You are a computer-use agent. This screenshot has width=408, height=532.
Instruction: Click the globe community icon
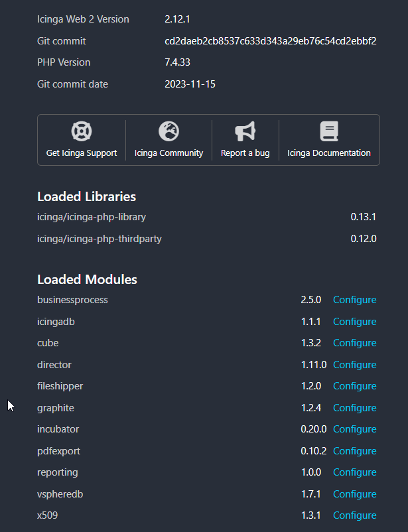[169, 131]
